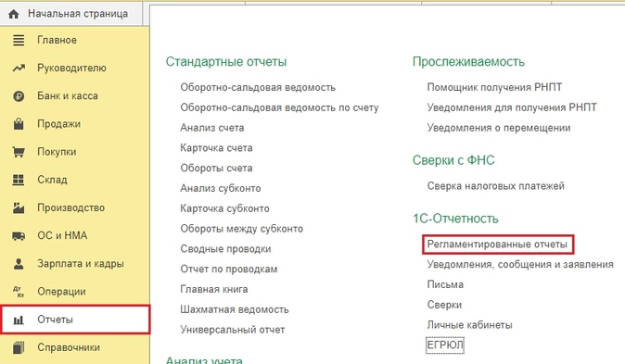Open the Шахматная ведомость report

click(235, 309)
